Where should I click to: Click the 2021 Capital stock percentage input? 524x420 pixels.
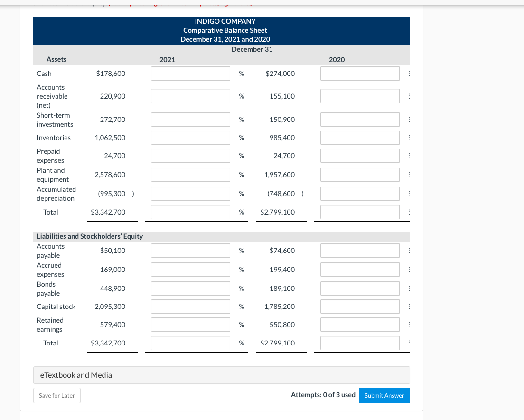click(190, 307)
